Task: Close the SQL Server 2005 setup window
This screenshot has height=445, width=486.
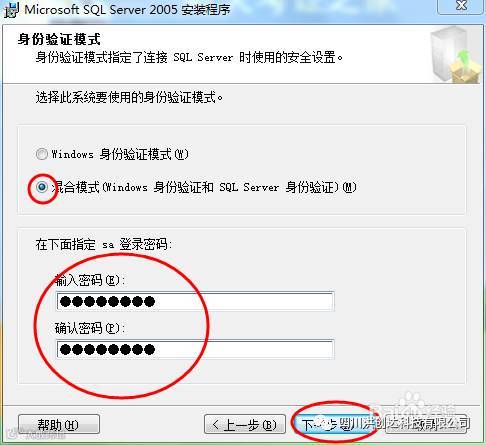Action: tap(461, 6)
